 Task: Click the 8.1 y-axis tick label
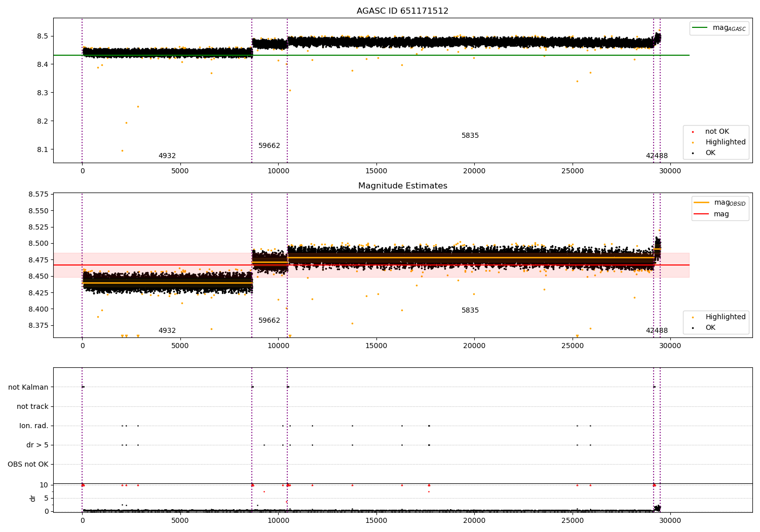coord(43,149)
